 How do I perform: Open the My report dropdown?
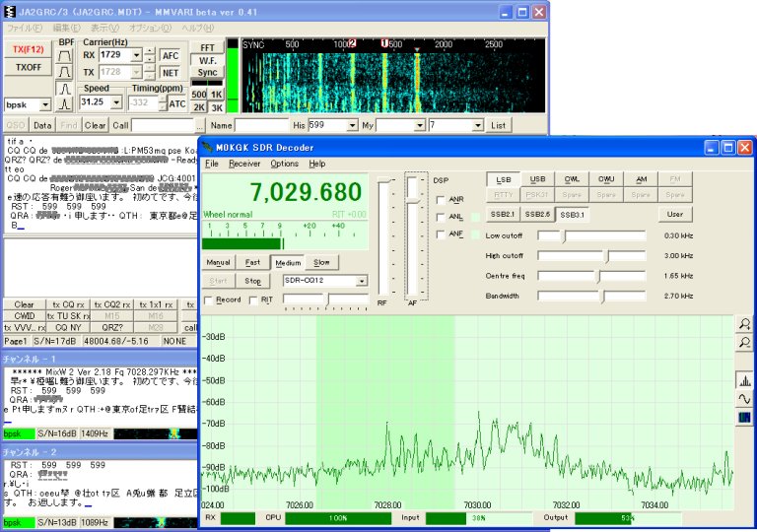(x=420, y=125)
